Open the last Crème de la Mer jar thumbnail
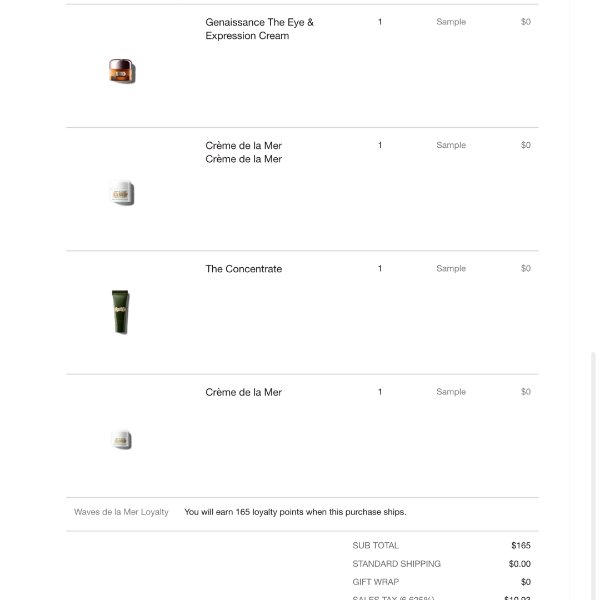 121,440
